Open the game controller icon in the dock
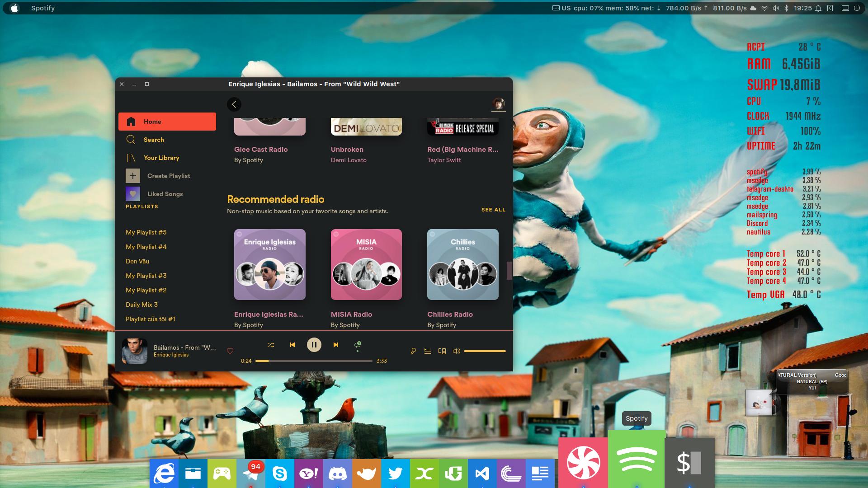The image size is (868, 488). click(x=222, y=474)
